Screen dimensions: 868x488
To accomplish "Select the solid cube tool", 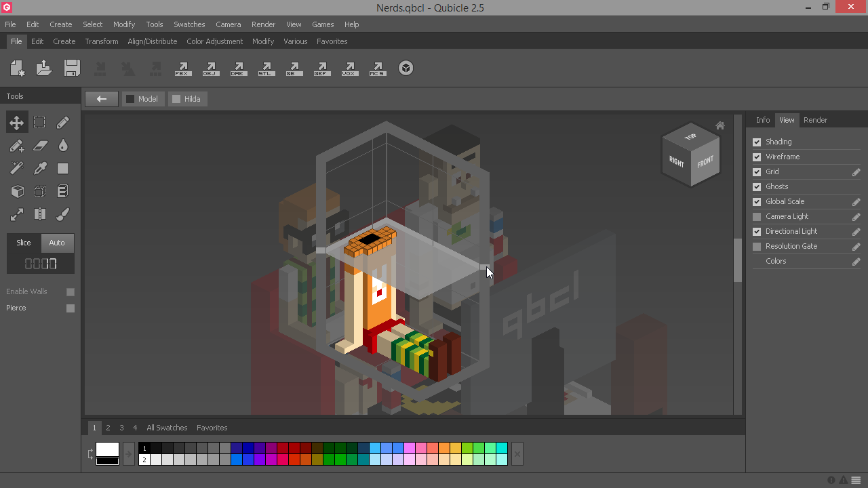I will pos(17,192).
